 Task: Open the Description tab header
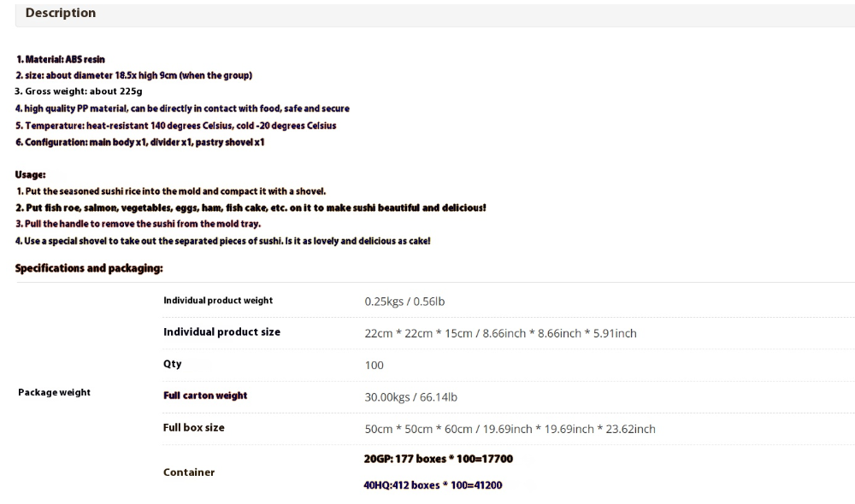[61, 13]
